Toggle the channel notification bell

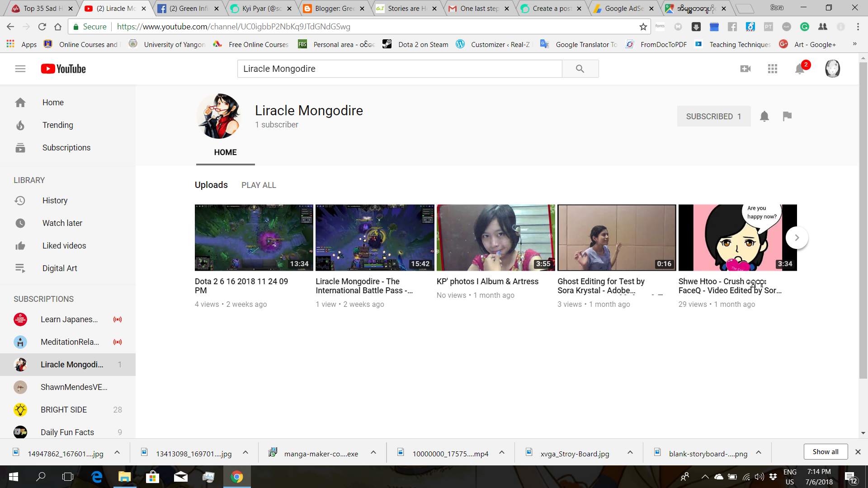click(x=764, y=116)
